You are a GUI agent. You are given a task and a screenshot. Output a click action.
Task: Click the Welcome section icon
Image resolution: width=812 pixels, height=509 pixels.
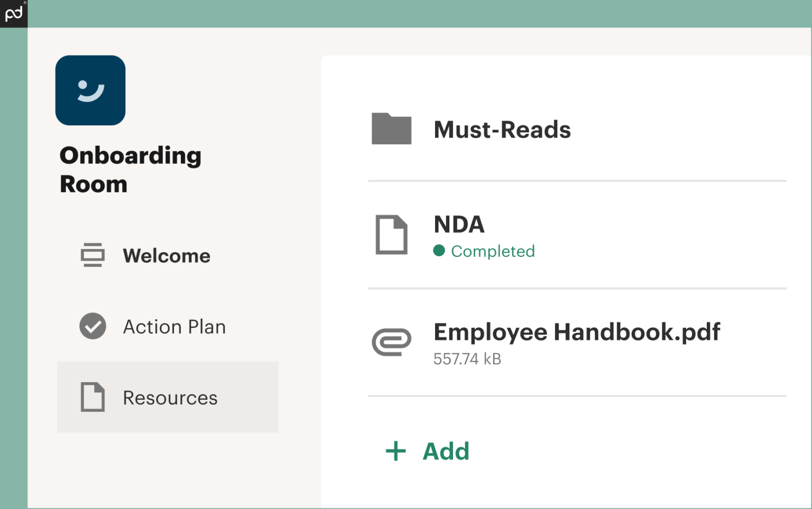pos(93,255)
